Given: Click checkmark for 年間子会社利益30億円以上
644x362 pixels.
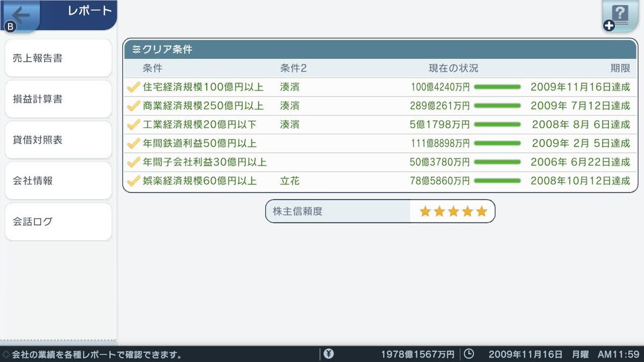Looking at the screenshot, I should 134,162.
